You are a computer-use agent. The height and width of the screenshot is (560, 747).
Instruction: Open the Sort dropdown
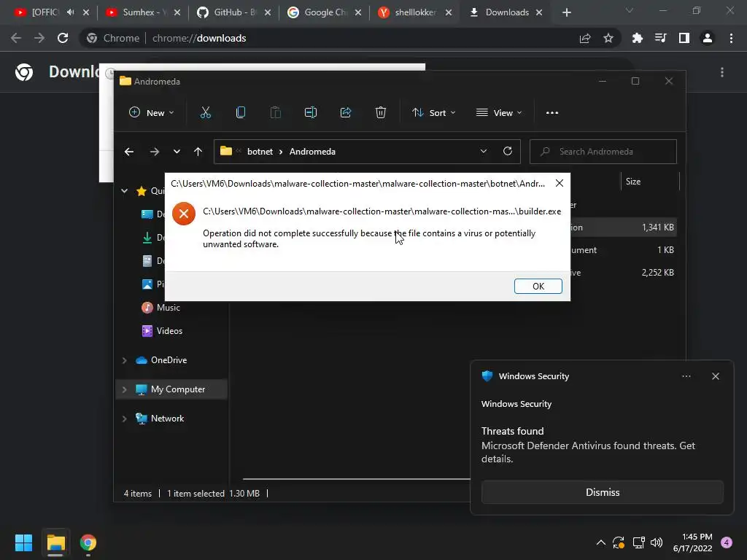[434, 113]
